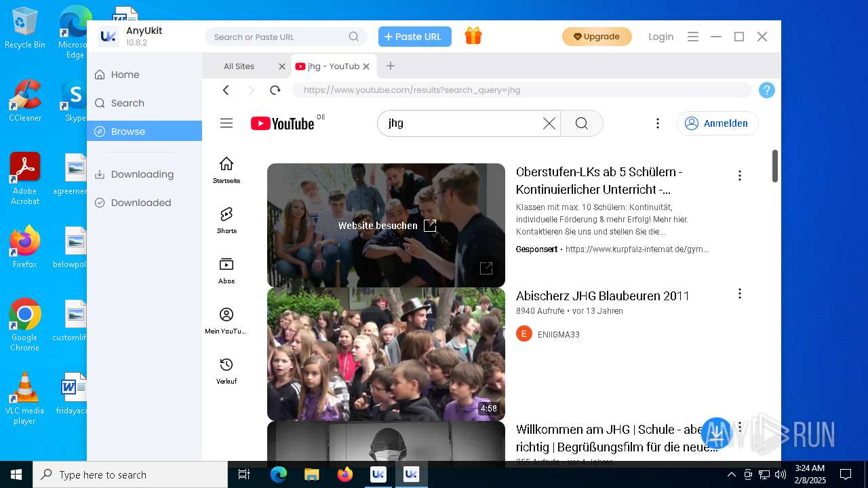Click the YouTube logo
868x488 pixels.
[283, 123]
